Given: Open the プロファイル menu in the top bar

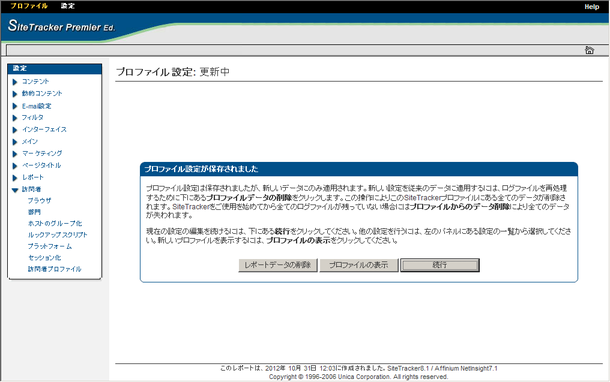Looking at the screenshot, I should coord(28,6).
